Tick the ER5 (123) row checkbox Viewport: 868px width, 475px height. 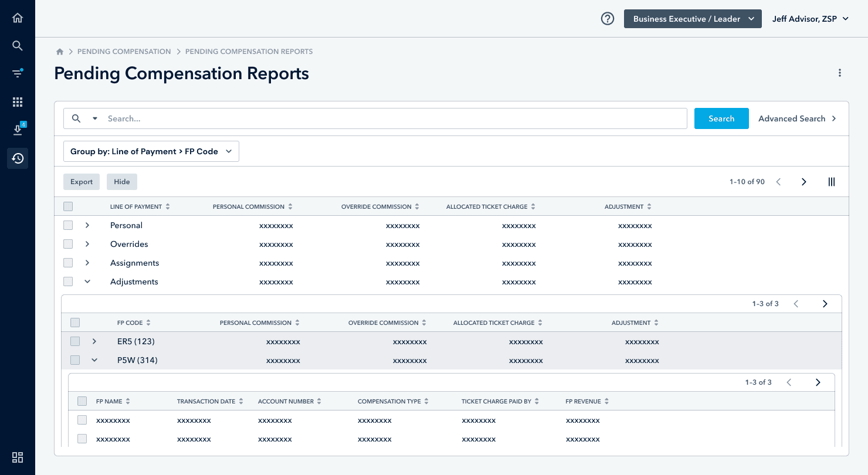click(75, 341)
